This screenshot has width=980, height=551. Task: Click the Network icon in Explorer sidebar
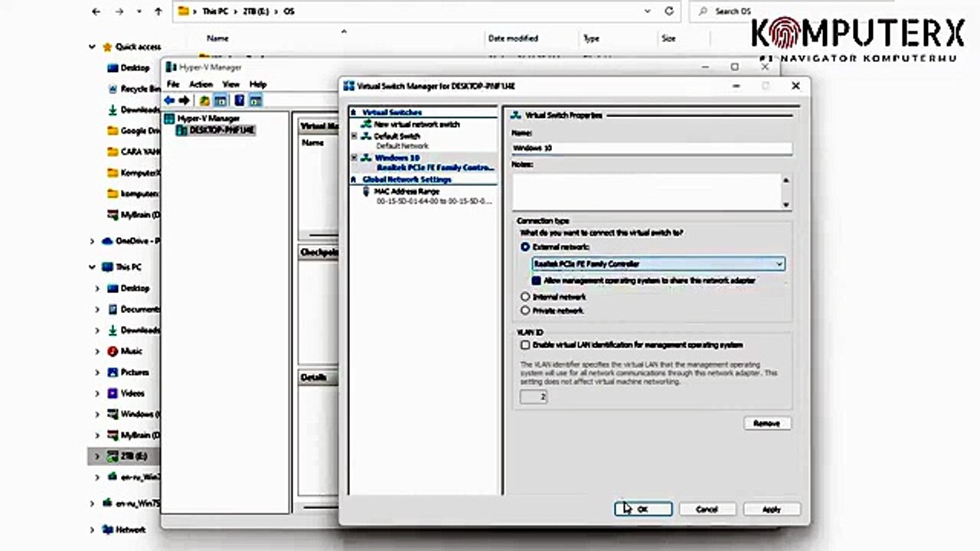click(x=107, y=530)
